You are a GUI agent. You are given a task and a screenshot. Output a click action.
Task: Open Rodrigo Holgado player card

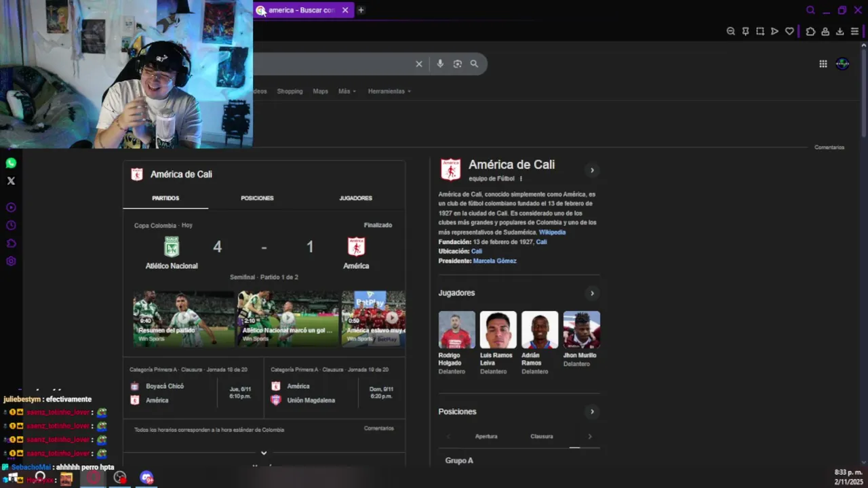click(456, 343)
